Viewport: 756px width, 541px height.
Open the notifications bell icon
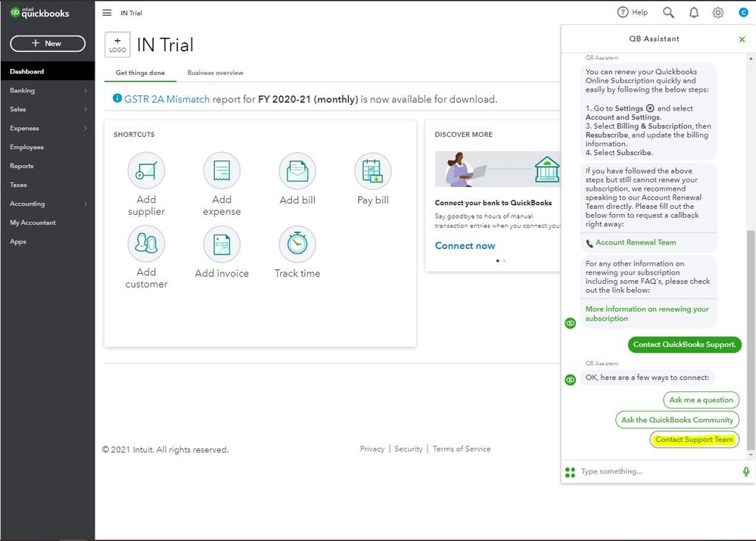tap(694, 13)
